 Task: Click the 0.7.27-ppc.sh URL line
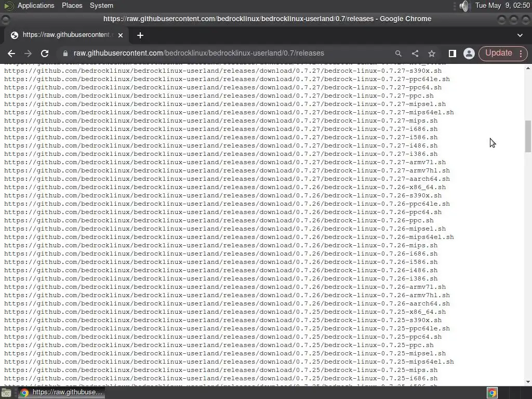pos(219,96)
